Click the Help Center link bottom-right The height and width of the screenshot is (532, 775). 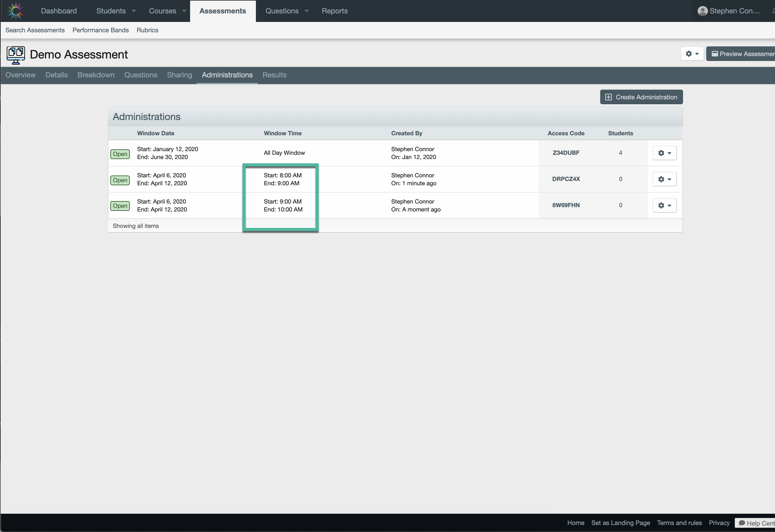pos(757,523)
